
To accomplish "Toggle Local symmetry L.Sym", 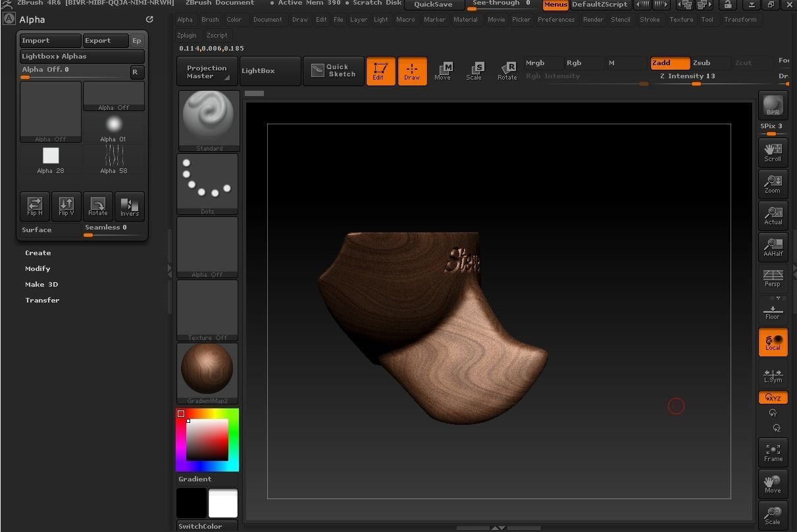I will pos(773,376).
